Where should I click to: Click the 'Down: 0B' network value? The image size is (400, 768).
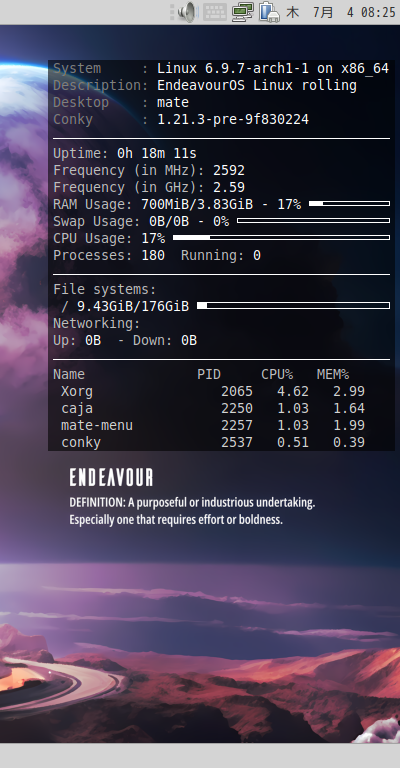(x=165, y=340)
